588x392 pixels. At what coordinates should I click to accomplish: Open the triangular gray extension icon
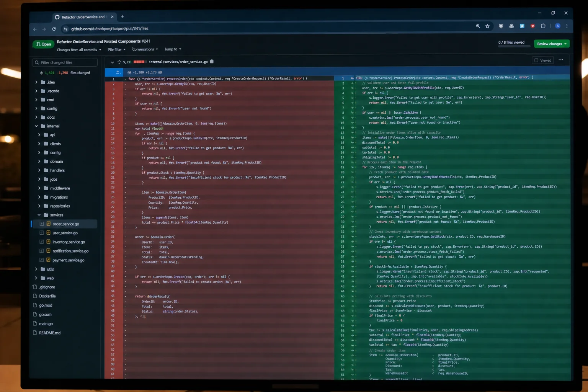(511, 26)
